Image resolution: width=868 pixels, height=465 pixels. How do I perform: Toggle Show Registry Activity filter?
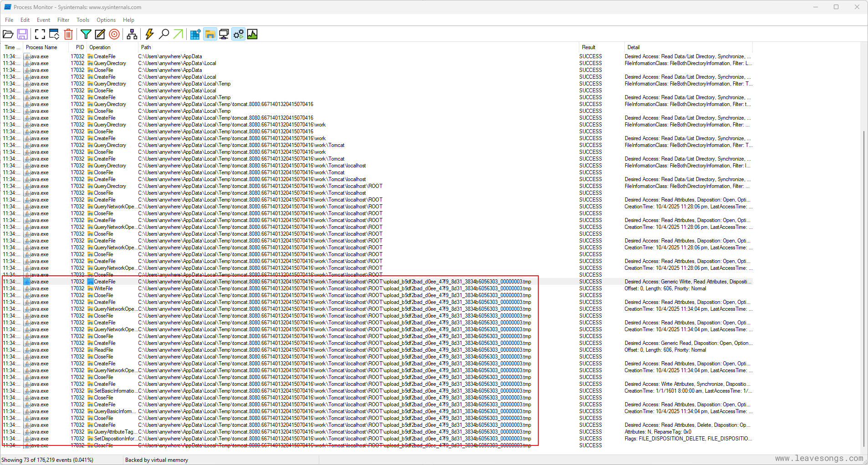(x=195, y=34)
